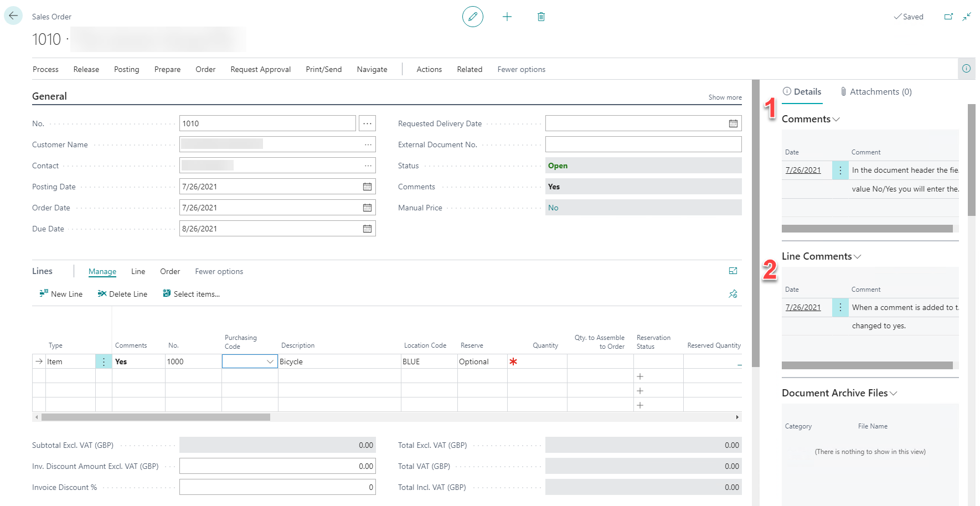Toggle the FactBox information pane icon
Viewport: 980px width, 506px height.
966,69
